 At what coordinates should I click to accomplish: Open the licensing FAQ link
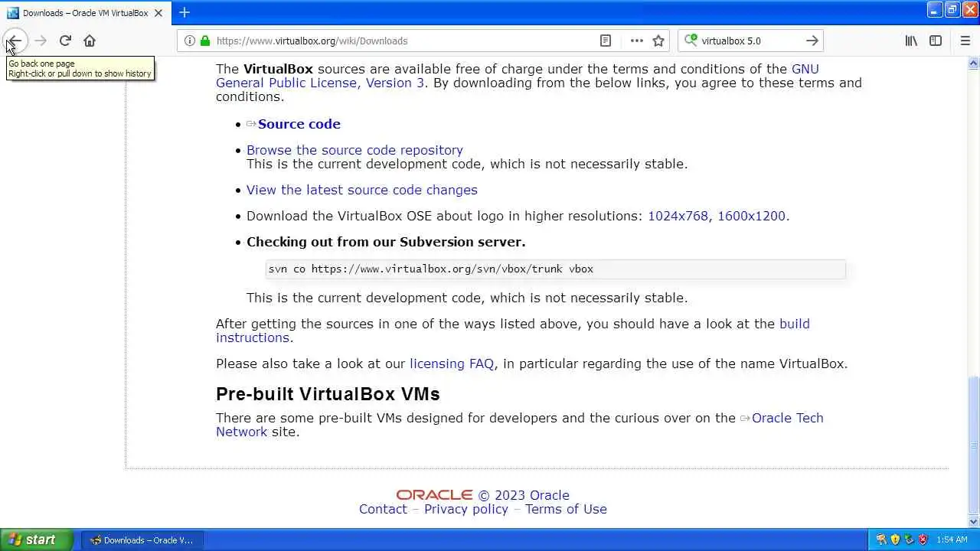tap(452, 364)
